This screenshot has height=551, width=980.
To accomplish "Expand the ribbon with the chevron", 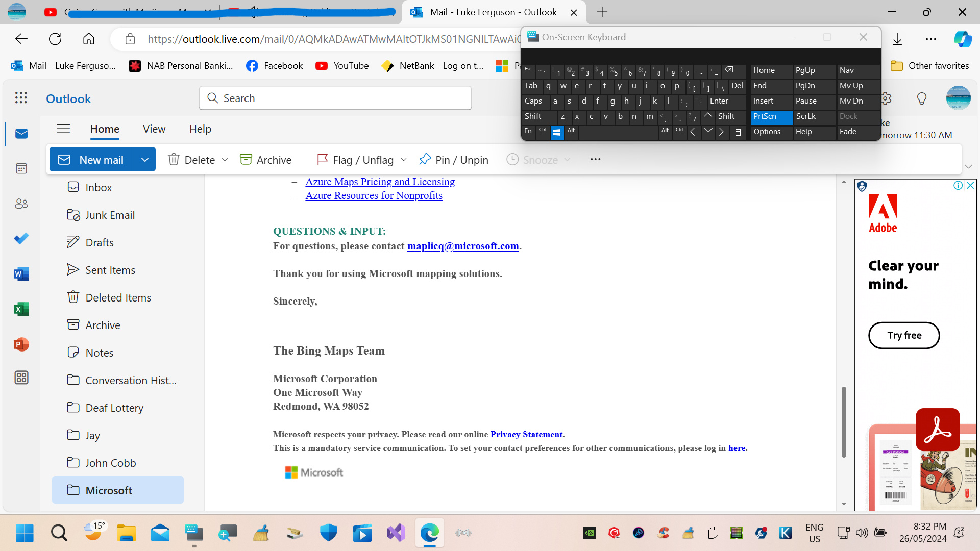I will tap(968, 166).
